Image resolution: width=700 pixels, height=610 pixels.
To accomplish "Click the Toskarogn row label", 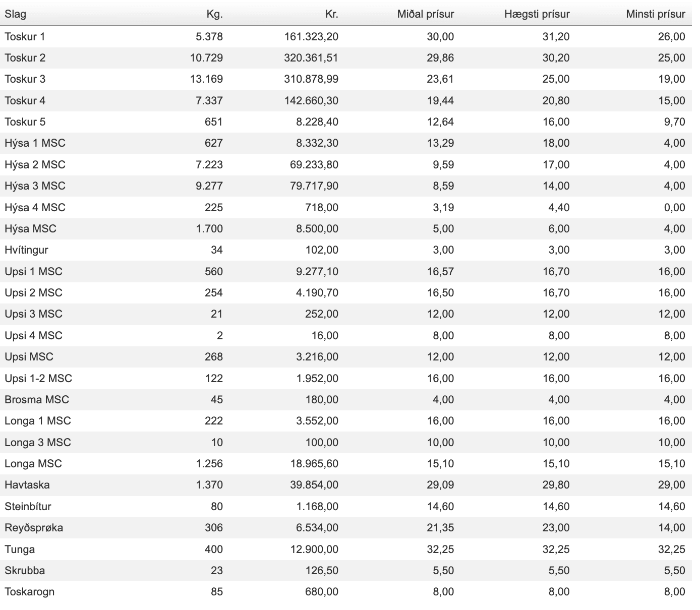I will 29,592.
